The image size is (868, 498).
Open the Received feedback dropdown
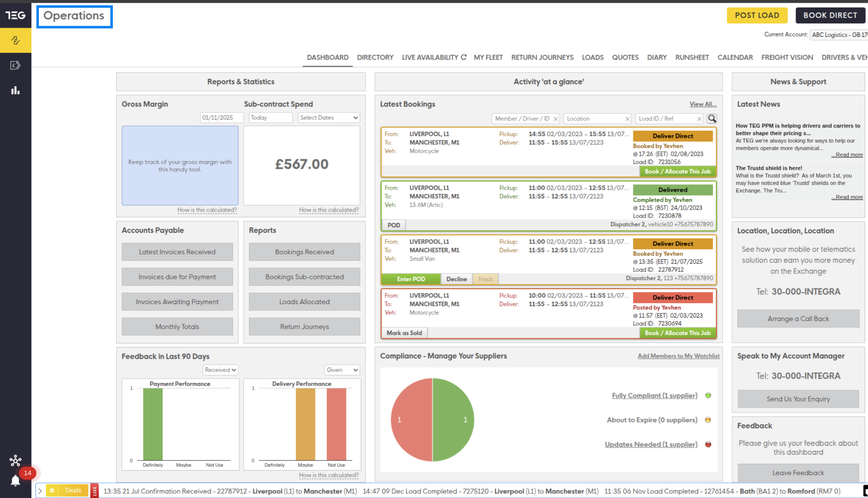220,370
